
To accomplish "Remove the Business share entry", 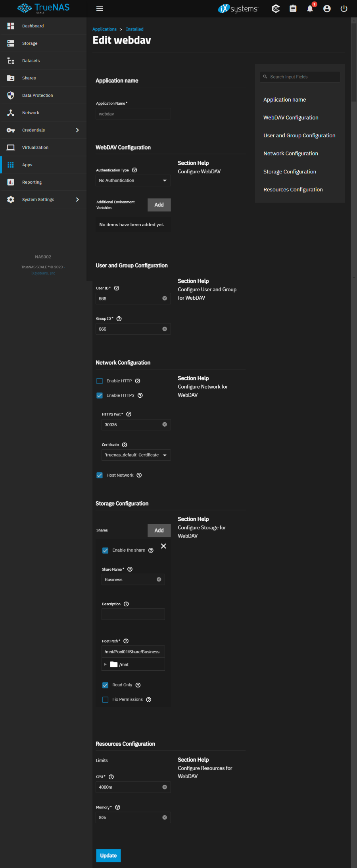I will pyautogui.click(x=163, y=546).
